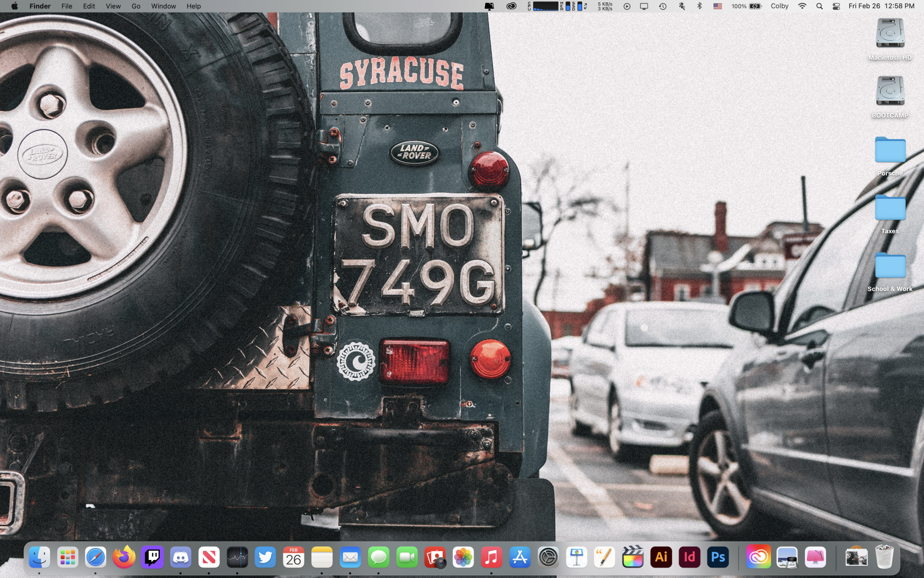Launch Adobe Photoshop from the Dock
Screen dimensions: 924x578
pyautogui.click(x=718, y=557)
